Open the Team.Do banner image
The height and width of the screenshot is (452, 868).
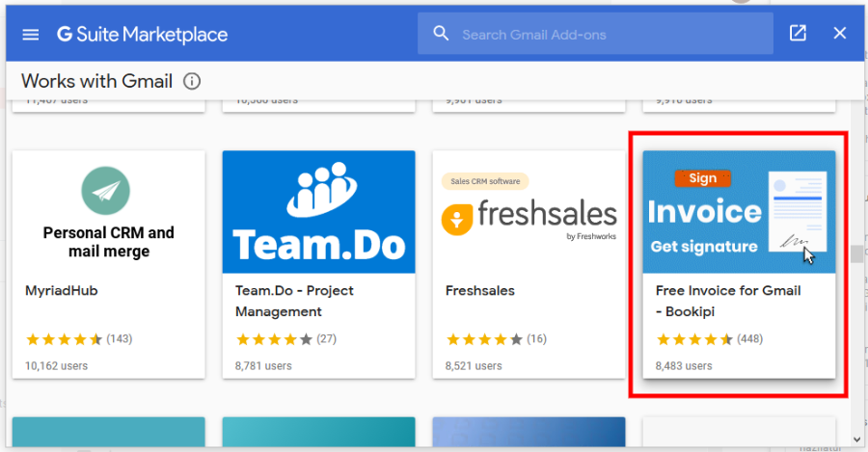click(319, 212)
